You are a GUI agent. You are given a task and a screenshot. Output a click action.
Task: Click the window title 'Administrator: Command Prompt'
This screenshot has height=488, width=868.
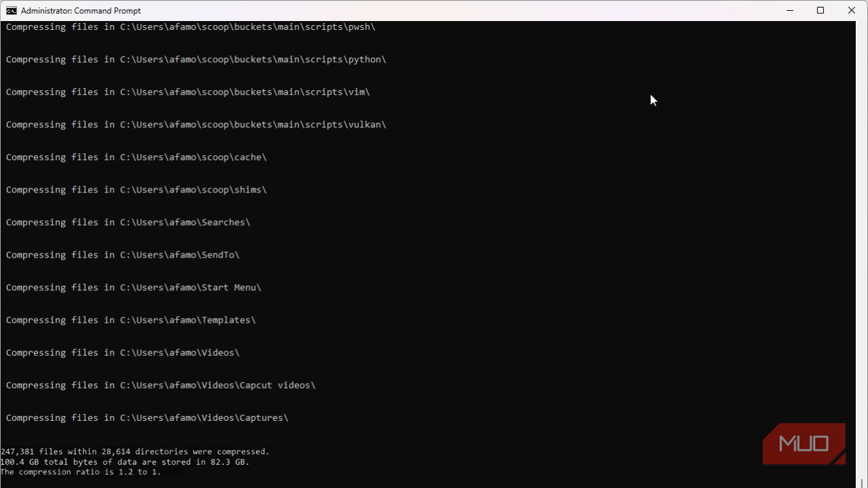click(x=81, y=11)
